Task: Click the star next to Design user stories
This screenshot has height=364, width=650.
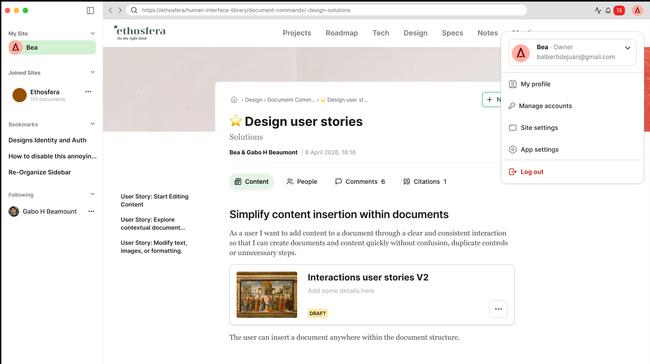Action: tap(235, 121)
